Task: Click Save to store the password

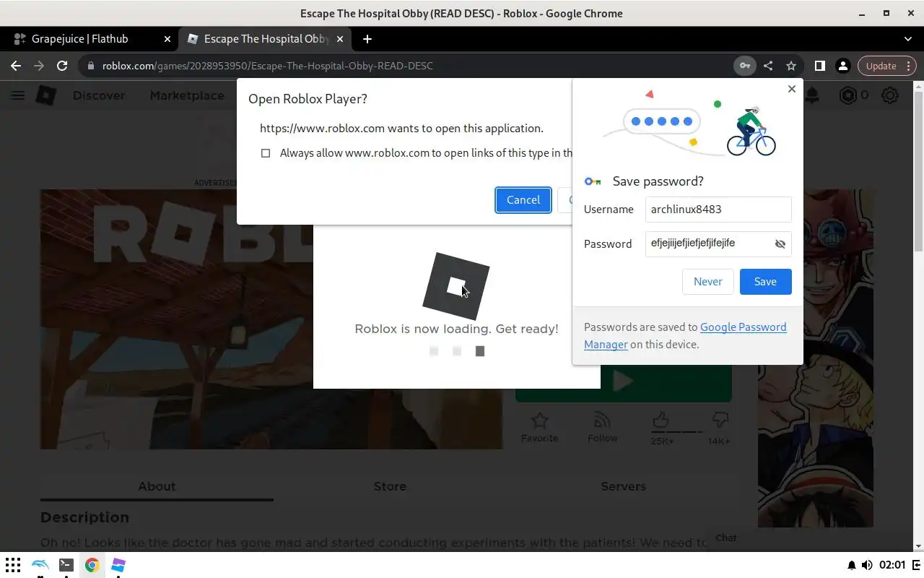Action: pyautogui.click(x=766, y=282)
